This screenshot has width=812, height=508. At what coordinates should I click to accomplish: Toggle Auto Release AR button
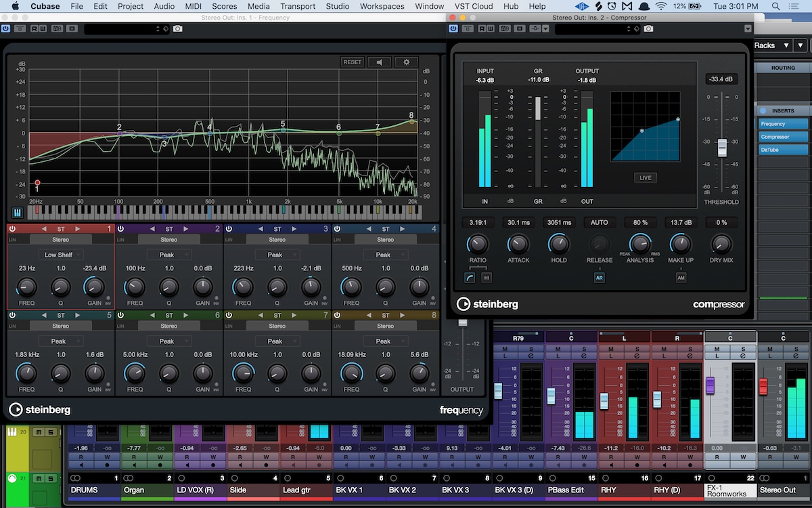pyautogui.click(x=600, y=277)
